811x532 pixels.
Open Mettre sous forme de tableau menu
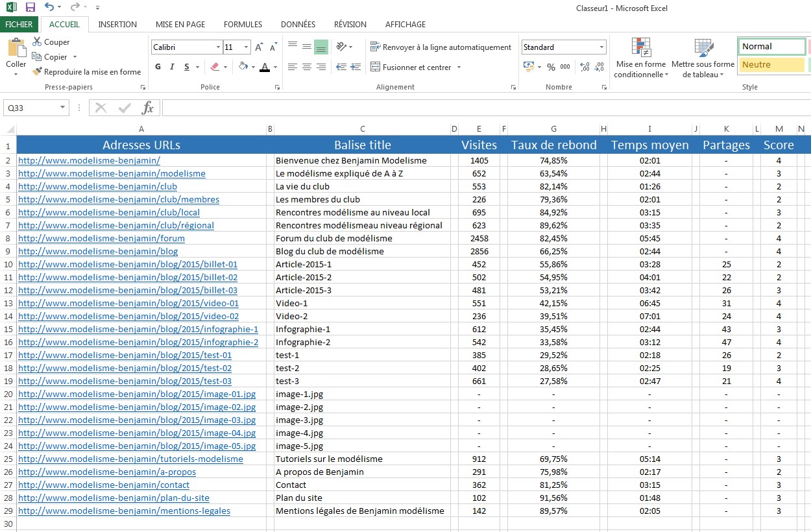click(x=703, y=58)
